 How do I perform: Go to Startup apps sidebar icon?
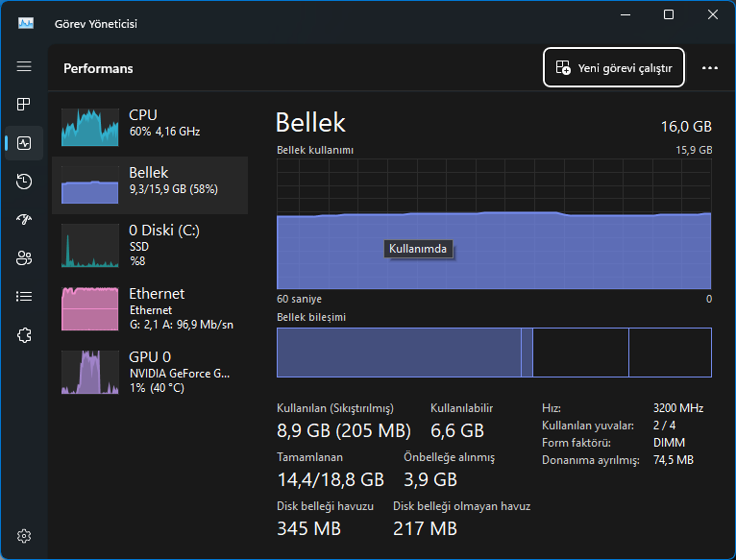click(24, 219)
